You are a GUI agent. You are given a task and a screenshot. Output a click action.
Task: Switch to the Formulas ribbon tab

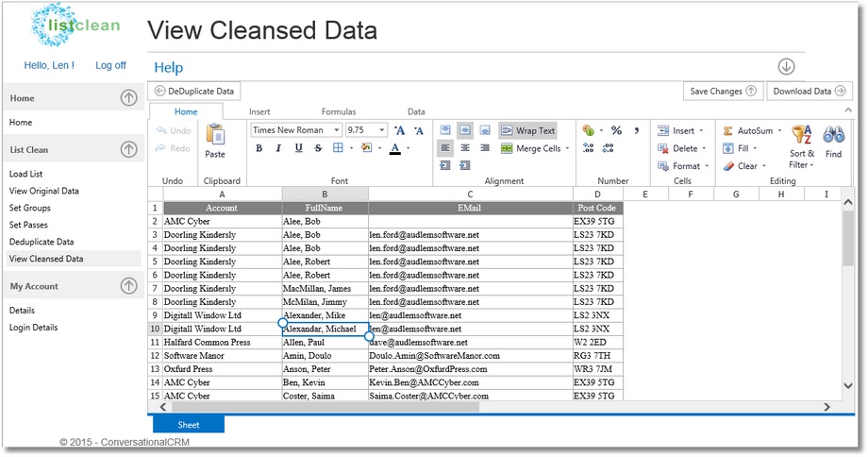[x=339, y=111]
